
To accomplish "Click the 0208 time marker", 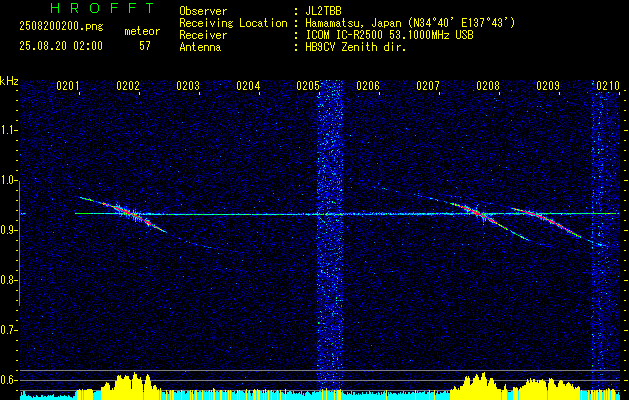I will [x=488, y=85].
